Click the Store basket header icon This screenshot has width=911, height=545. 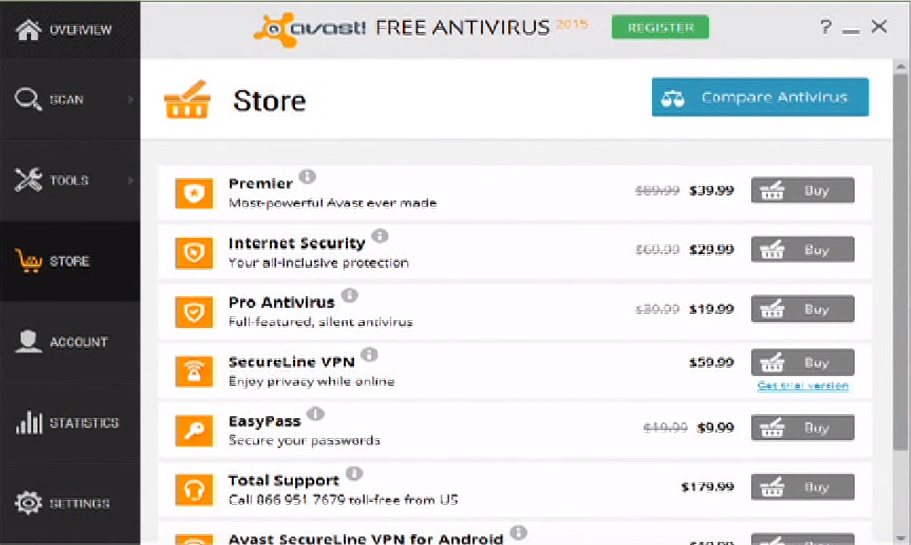tap(186, 99)
